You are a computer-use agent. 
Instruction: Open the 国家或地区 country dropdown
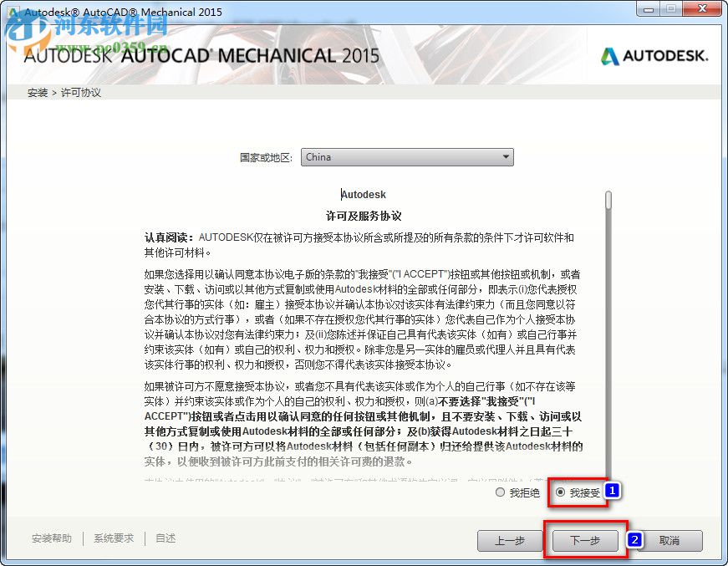(x=407, y=157)
